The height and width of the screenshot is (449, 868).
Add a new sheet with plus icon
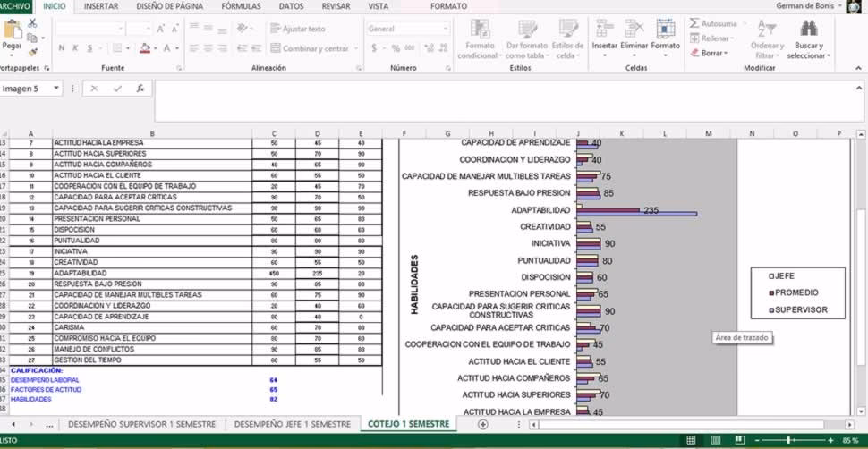point(483,424)
